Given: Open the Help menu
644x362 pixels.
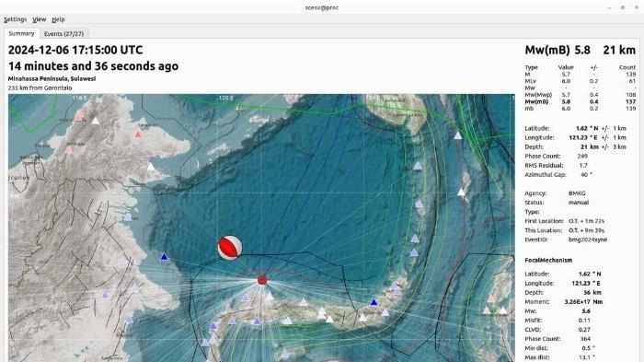Looking at the screenshot, I should point(58,19).
